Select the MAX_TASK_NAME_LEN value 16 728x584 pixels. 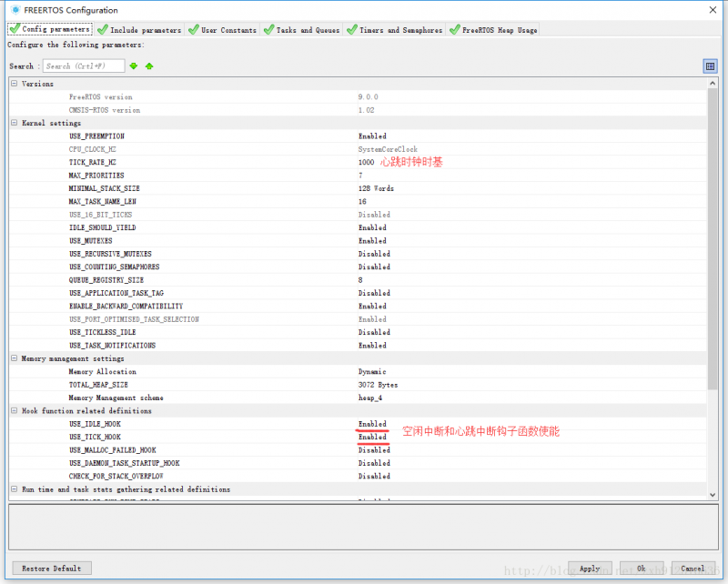pyautogui.click(x=362, y=201)
